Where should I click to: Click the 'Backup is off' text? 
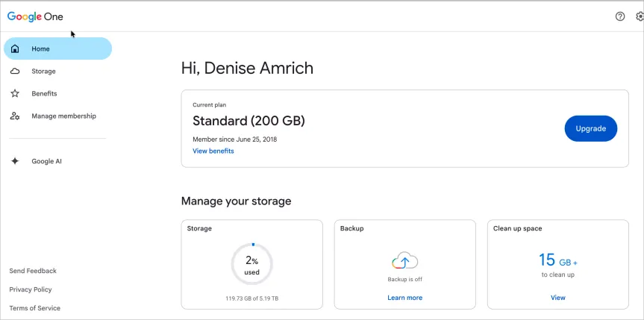404,279
